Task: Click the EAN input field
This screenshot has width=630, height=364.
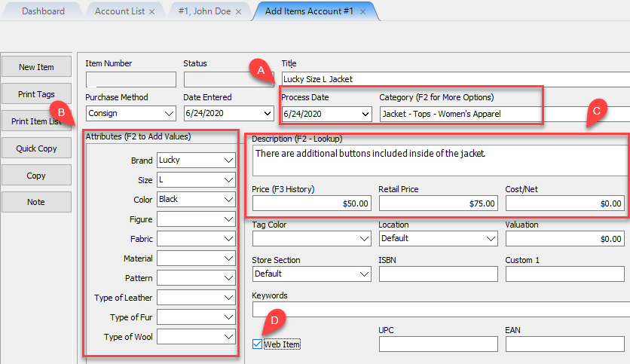Action: [x=565, y=344]
